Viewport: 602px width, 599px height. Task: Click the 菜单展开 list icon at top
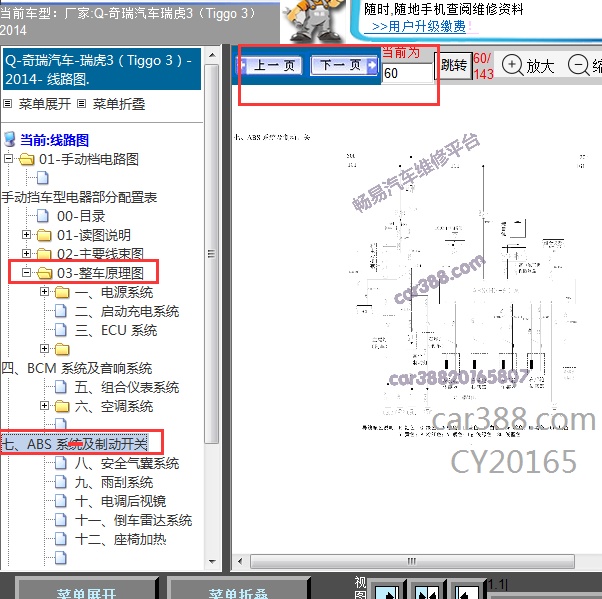coord(8,104)
